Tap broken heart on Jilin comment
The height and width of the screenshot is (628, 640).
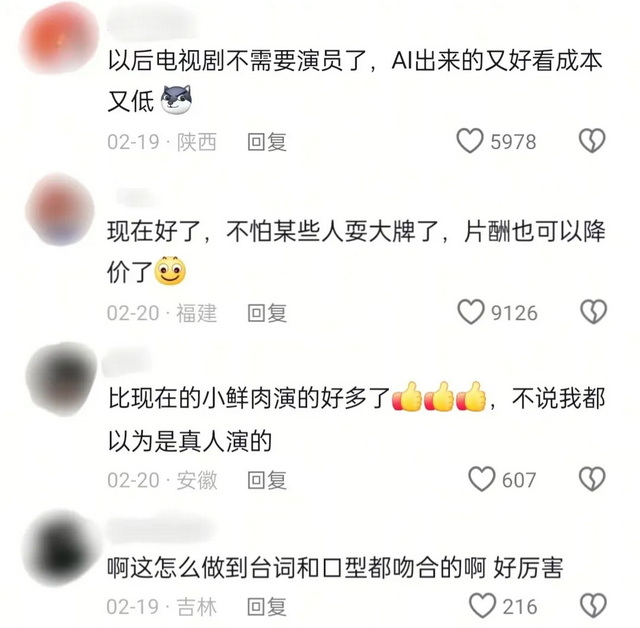tap(593, 606)
